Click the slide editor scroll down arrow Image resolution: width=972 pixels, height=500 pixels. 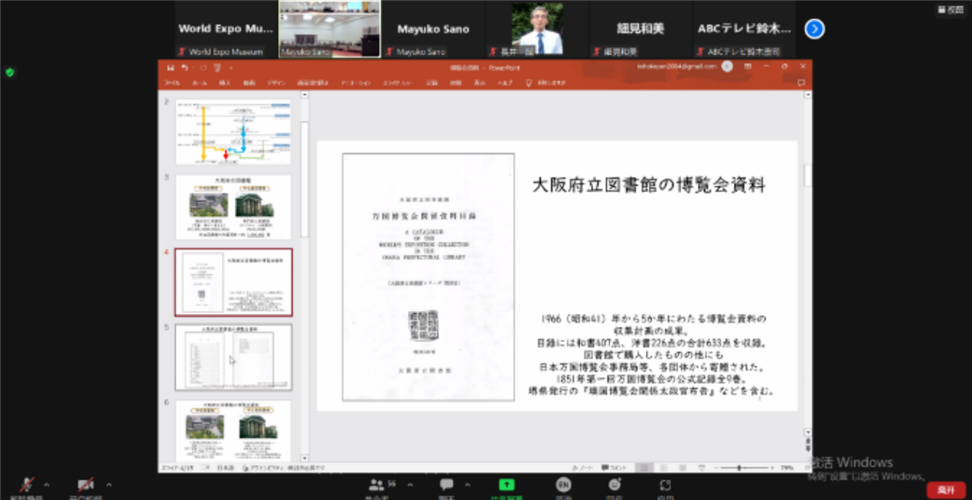click(x=808, y=432)
